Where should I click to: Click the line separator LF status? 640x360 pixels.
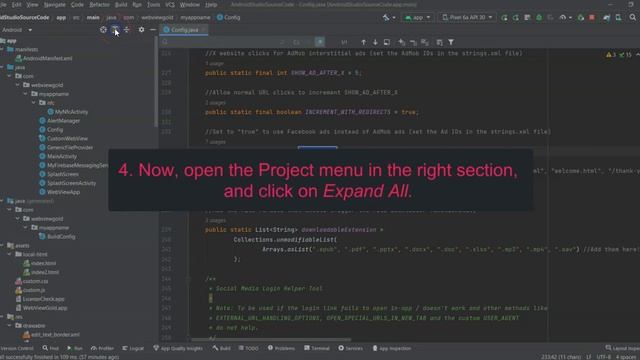click(589, 357)
